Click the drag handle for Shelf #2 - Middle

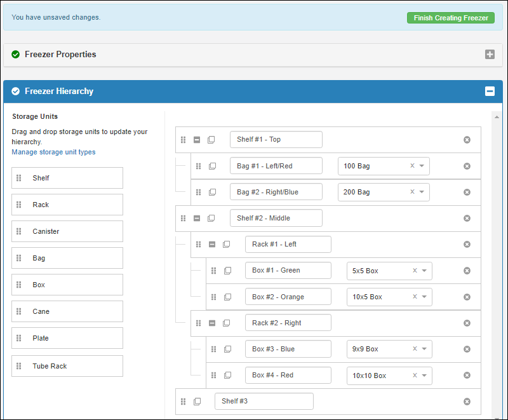[x=184, y=219]
